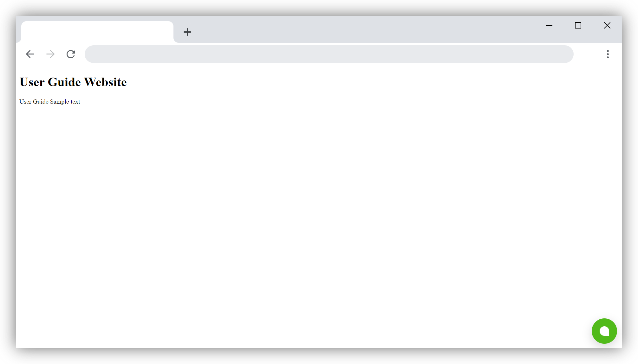Click the page reload icon
Screen dimensions: 638x364
pos(71,54)
